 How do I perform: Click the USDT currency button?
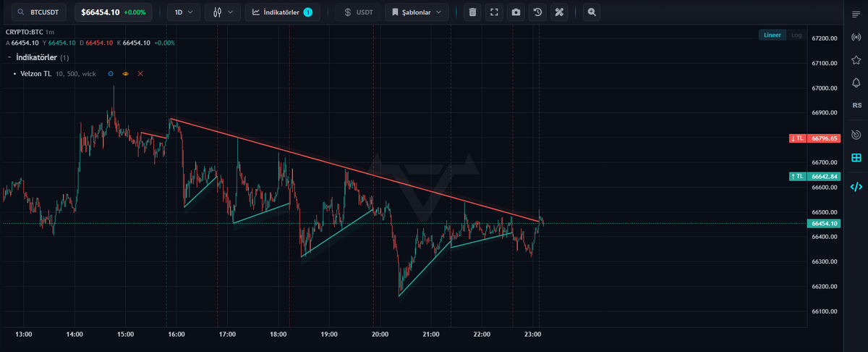(x=358, y=12)
